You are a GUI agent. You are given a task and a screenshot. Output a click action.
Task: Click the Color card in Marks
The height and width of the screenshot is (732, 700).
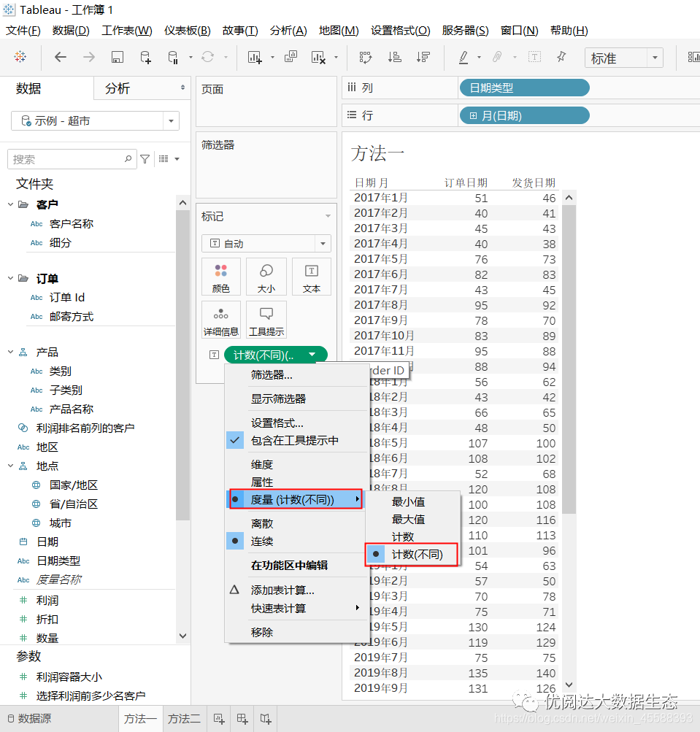[221, 277]
